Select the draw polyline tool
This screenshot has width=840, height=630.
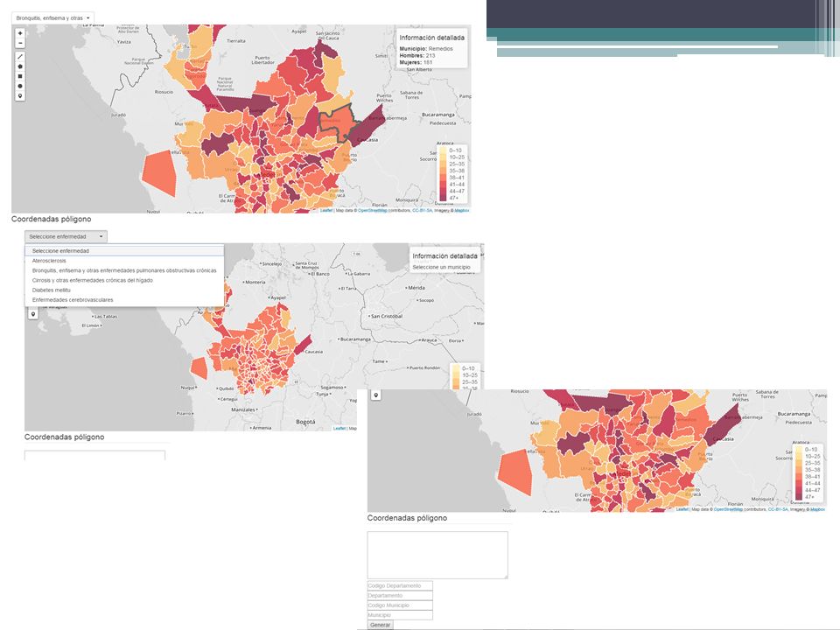coord(20,56)
